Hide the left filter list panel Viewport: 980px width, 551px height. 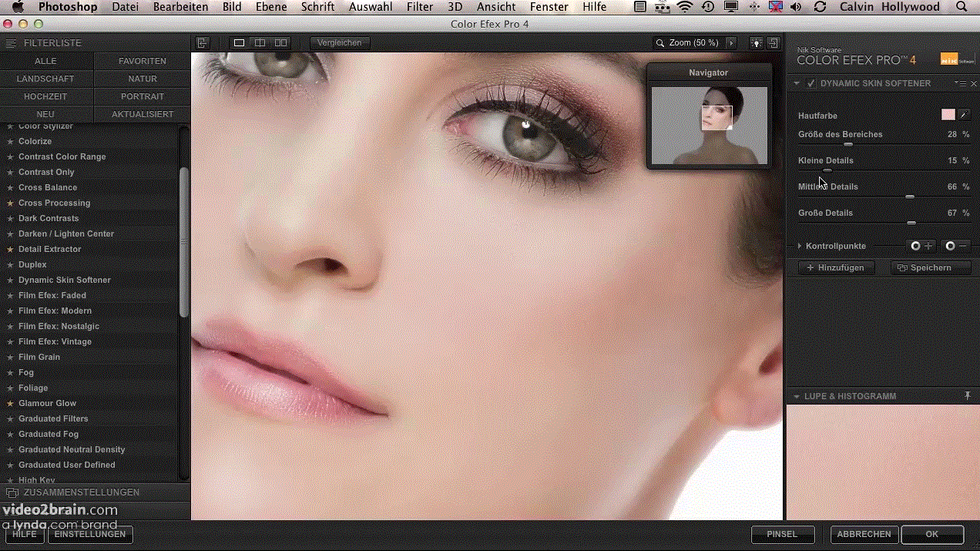(x=203, y=43)
